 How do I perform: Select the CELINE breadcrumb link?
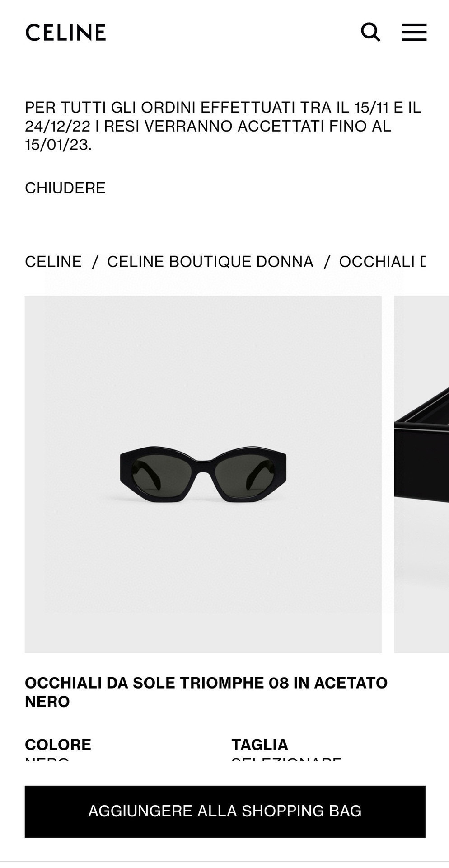(53, 261)
